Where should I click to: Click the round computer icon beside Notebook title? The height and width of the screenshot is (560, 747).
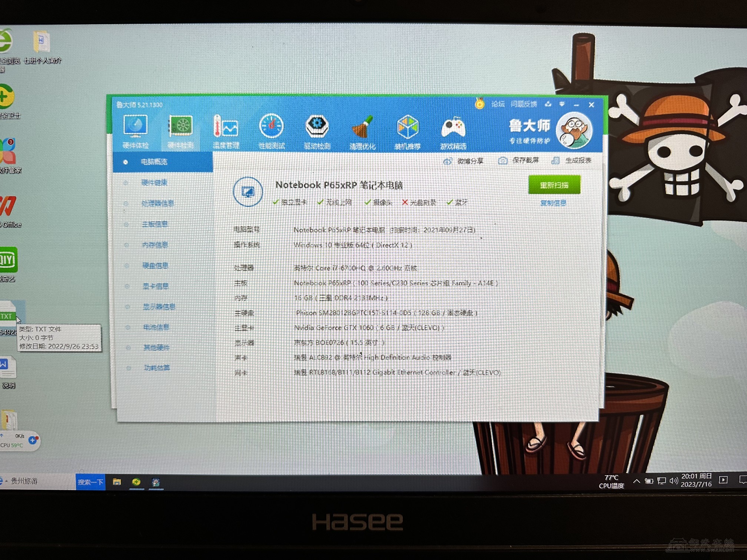point(248,192)
